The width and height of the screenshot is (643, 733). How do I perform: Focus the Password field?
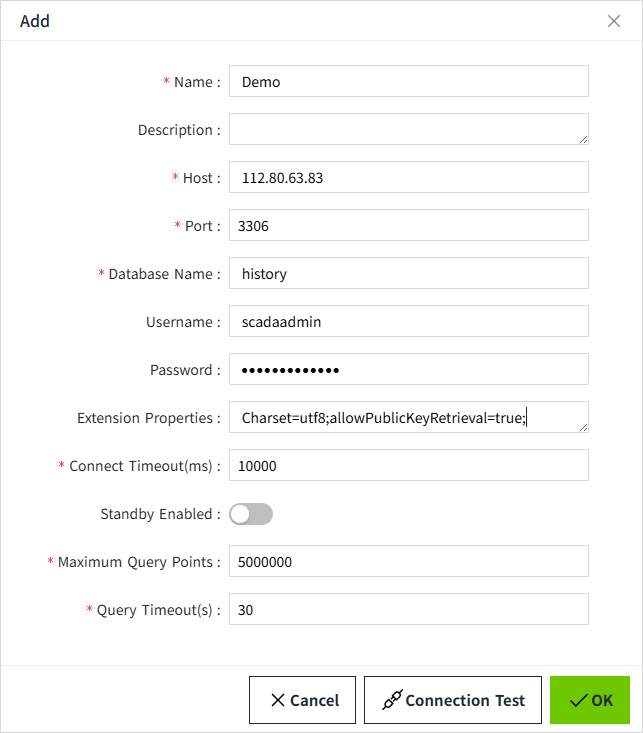(x=408, y=370)
